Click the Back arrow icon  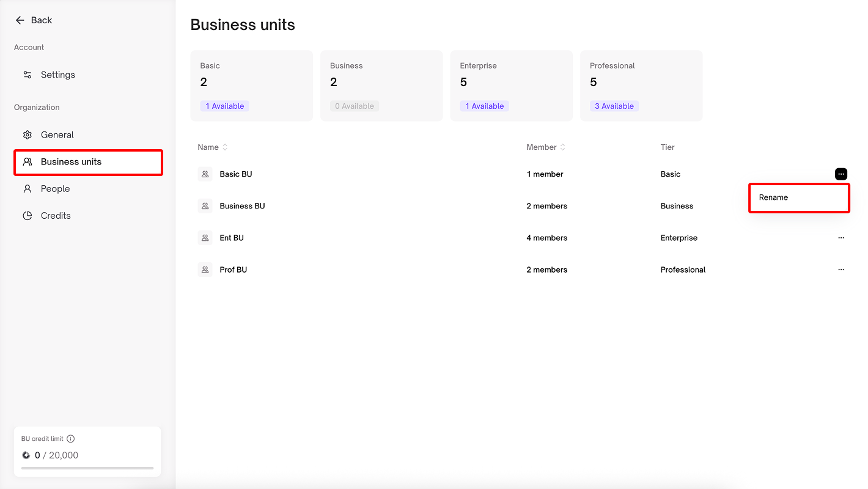click(20, 20)
